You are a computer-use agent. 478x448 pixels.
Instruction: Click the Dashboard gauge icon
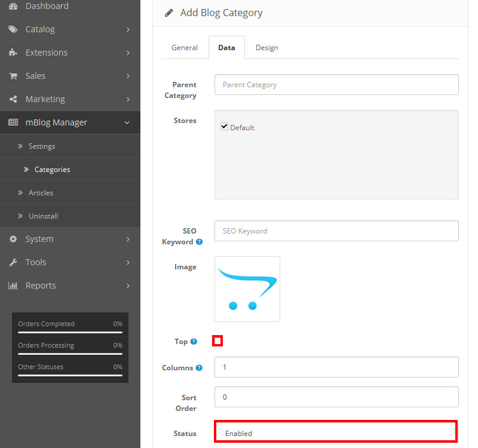click(x=13, y=6)
